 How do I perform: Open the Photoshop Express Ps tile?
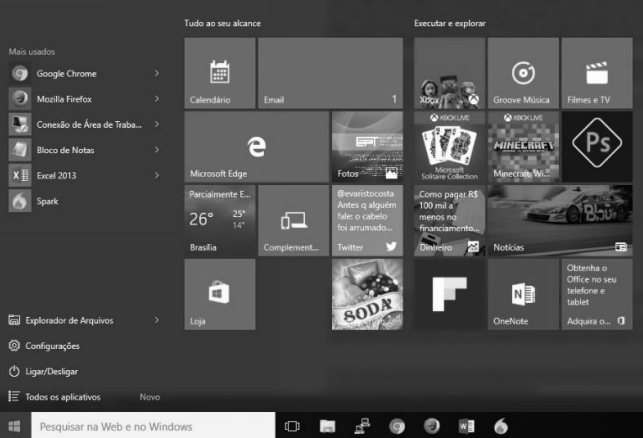(597, 146)
